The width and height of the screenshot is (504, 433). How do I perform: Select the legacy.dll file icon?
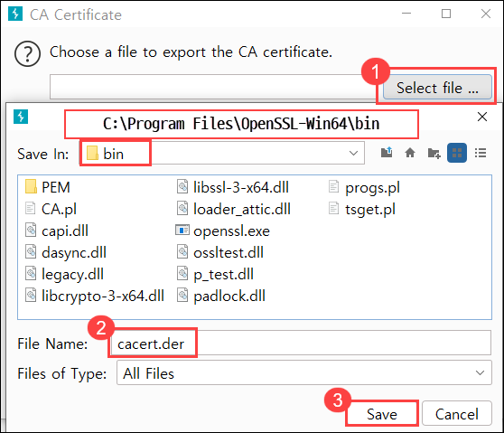31,273
